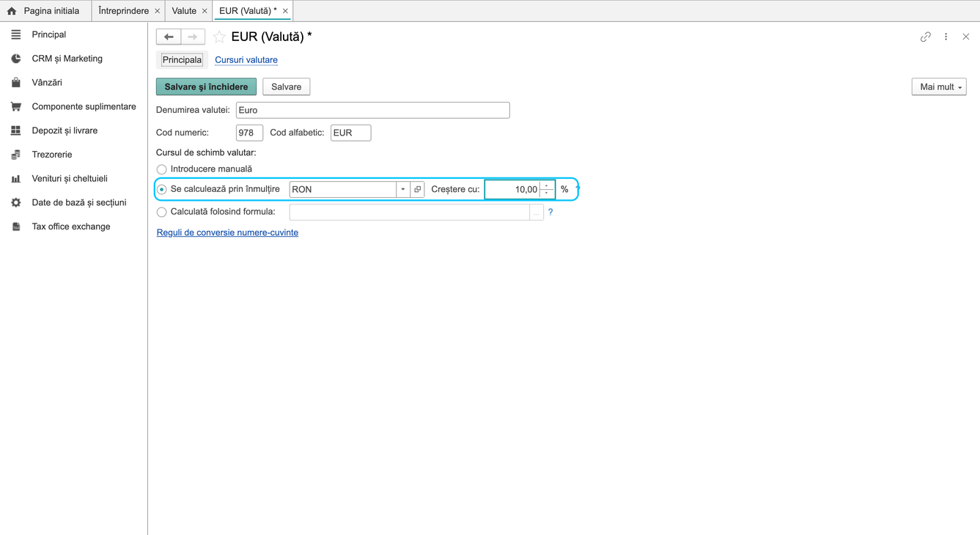Screen dimensions: 980x535
Task: Click the Salvare button
Action: click(x=287, y=86)
